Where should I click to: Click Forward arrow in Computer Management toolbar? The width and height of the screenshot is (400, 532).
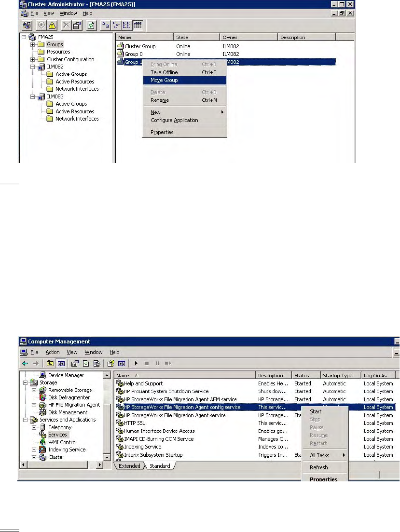[x=36, y=363]
